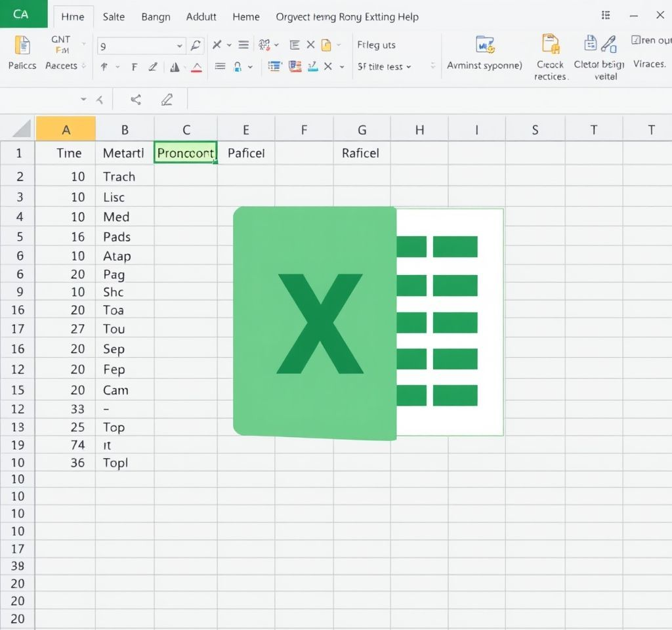Click the 'Trach' cell
Viewport: 672px width, 630px height.
pos(125,177)
